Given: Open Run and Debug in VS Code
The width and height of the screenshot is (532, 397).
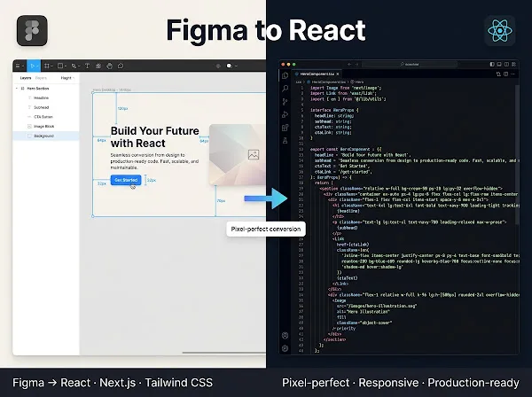Looking at the screenshot, I should 285,114.
